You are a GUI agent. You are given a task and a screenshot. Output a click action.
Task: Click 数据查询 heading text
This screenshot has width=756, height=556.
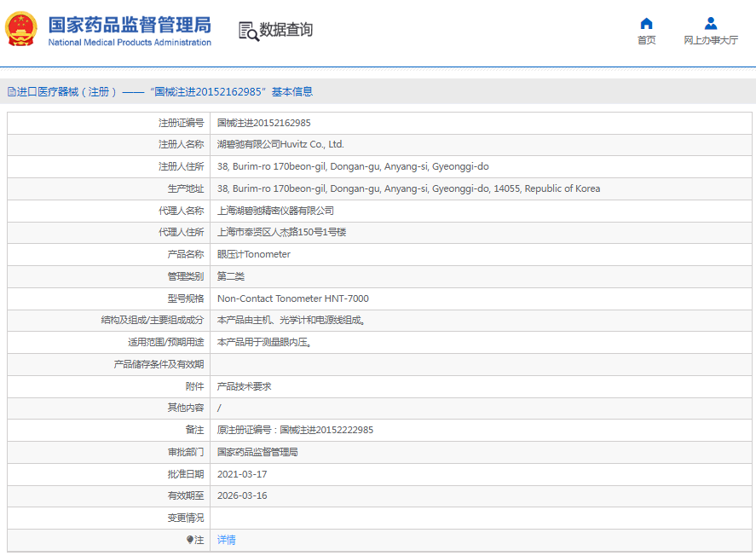click(286, 30)
